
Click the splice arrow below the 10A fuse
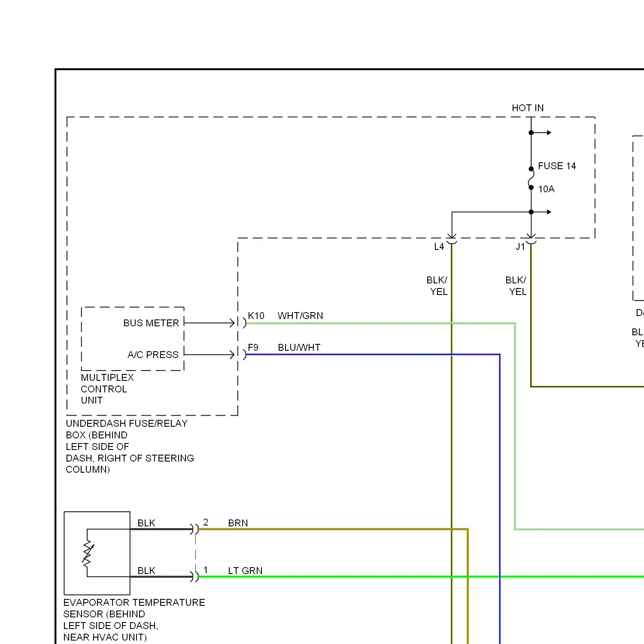pyautogui.click(x=541, y=212)
